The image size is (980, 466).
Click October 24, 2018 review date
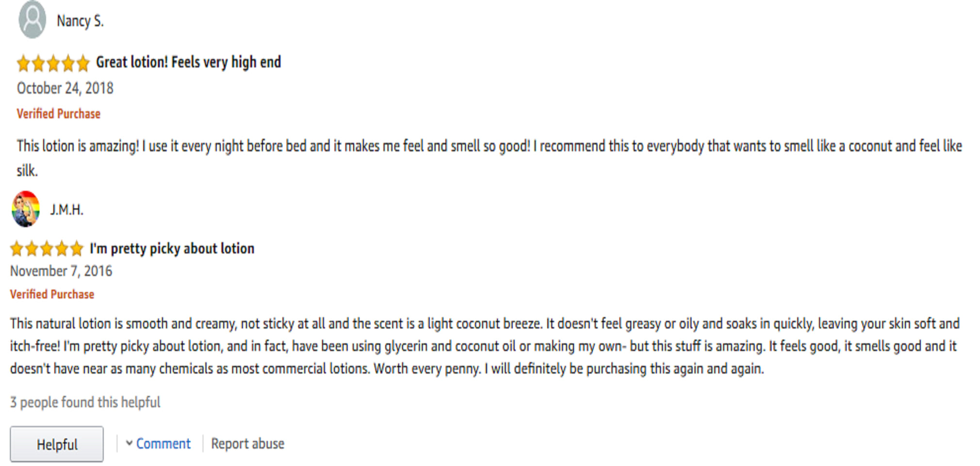[65, 88]
